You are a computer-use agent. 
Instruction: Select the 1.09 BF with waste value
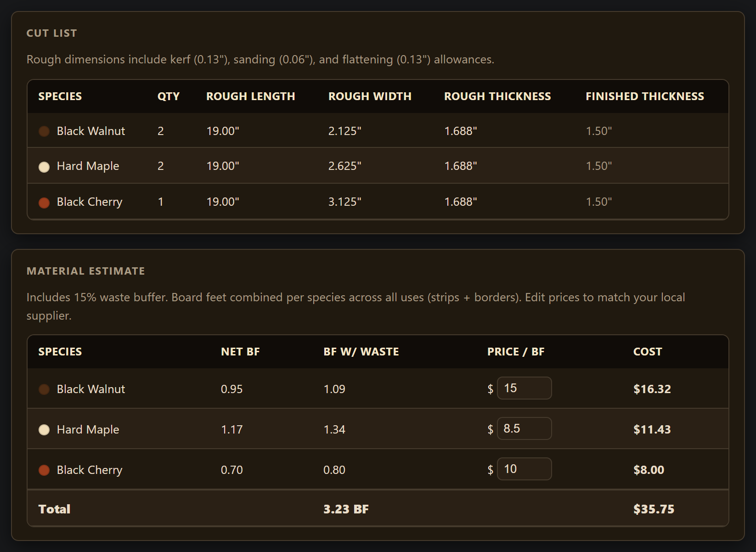tap(334, 389)
